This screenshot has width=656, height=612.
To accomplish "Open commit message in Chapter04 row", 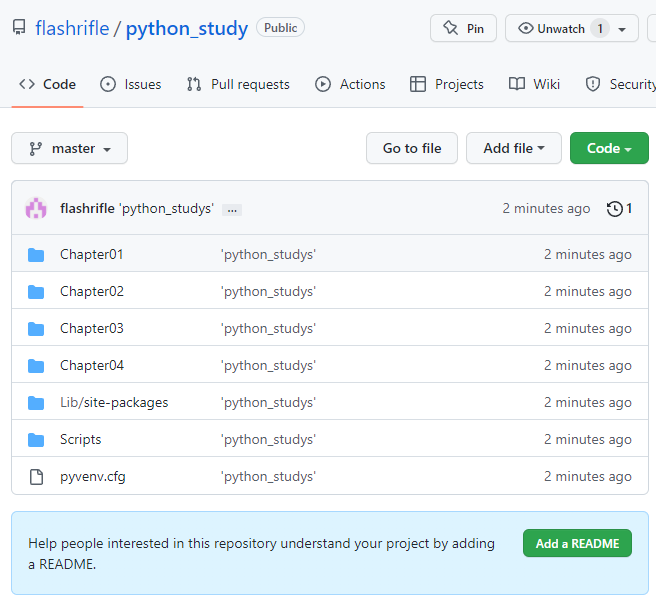I will point(268,365).
